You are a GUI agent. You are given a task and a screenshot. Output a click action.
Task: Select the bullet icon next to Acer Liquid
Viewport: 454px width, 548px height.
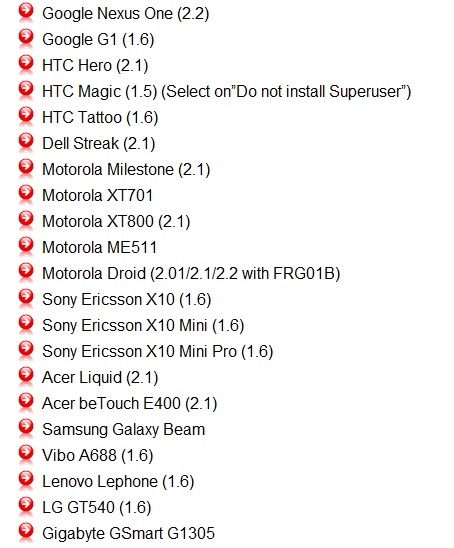click(x=26, y=375)
